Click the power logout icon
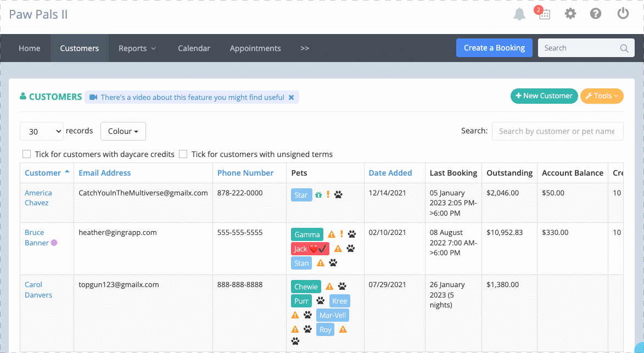 tap(623, 13)
